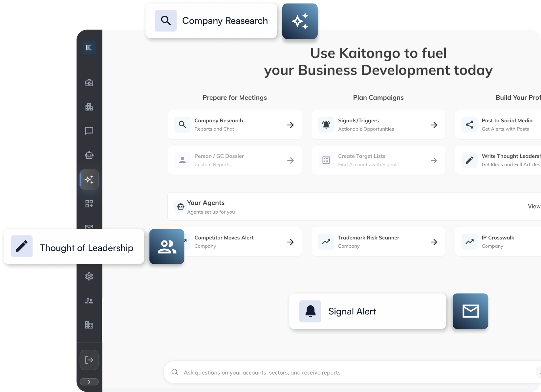
Task: Open the chat bubble icon in sidebar
Action: (89, 131)
